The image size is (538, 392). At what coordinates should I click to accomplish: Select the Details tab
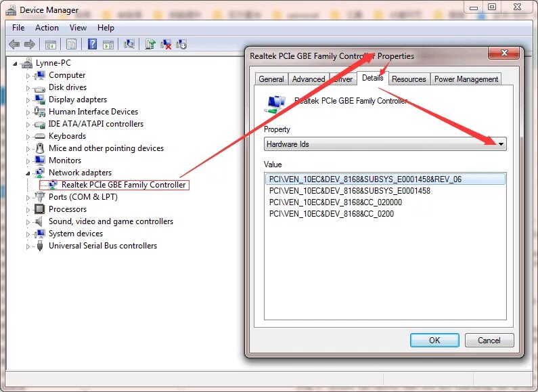click(x=372, y=78)
